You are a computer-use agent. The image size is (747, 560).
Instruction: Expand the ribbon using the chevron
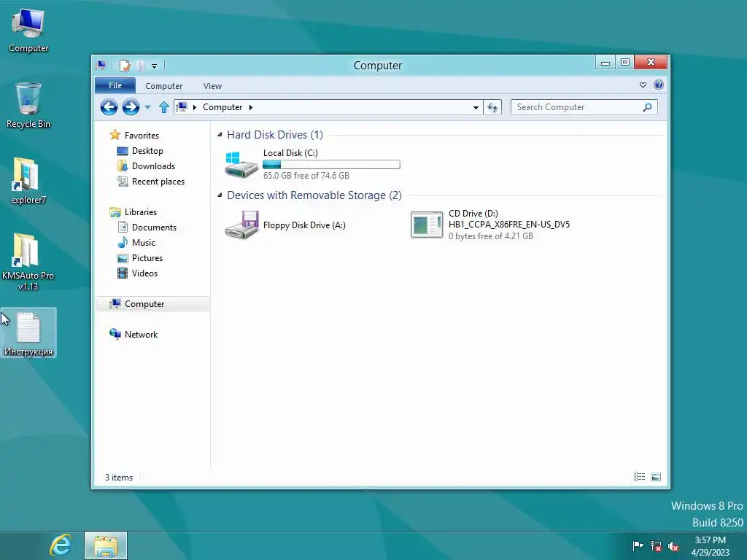click(643, 85)
